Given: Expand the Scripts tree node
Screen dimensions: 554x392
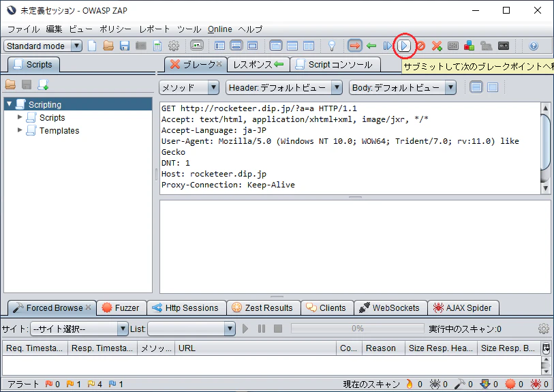Looking at the screenshot, I should pyautogui.click(x=20, y=117).
